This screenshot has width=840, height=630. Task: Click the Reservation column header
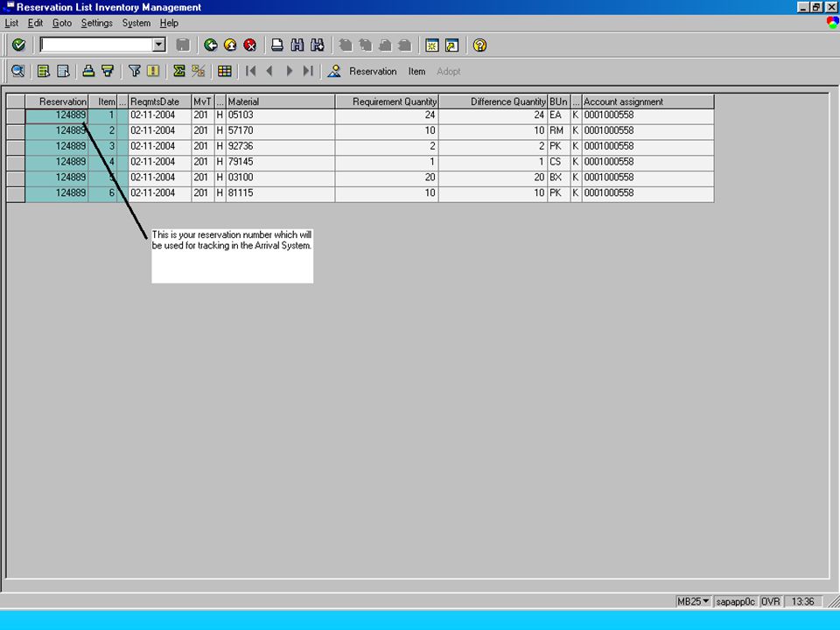(x=57, y=101)
